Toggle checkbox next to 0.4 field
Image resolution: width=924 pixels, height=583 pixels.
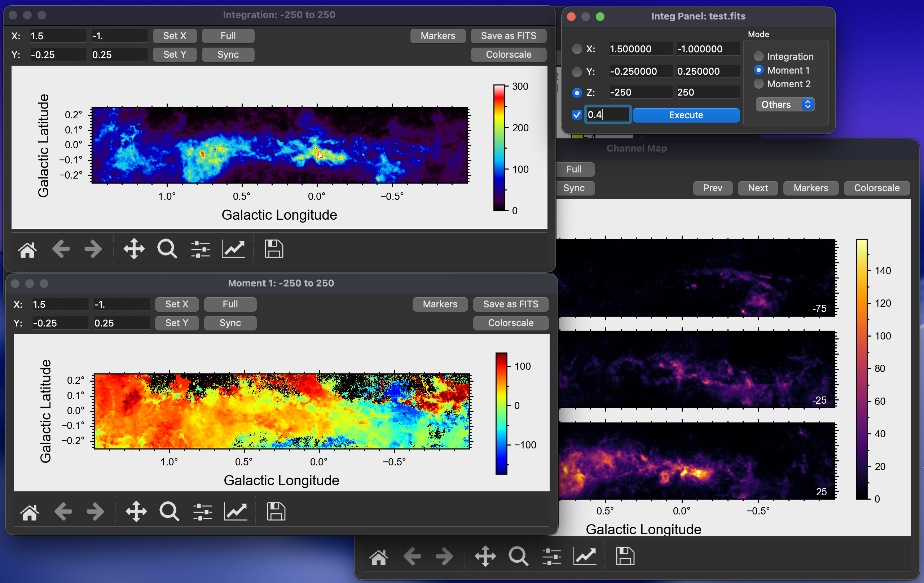coord(576,115)
